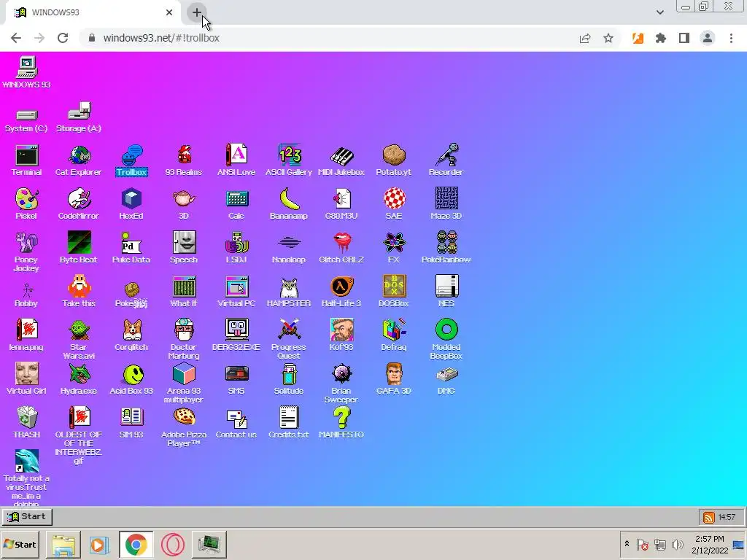This screenshot has height=560, width=747.
Task: Select the Trollbox icon
Action: (131, 160)
